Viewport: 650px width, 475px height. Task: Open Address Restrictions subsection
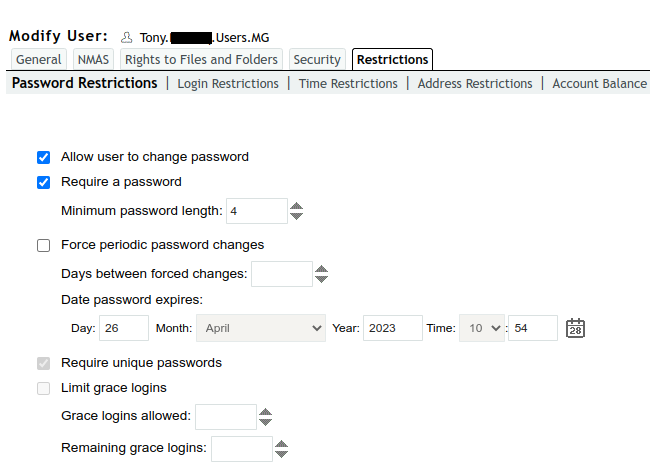(x=475, y=84)
